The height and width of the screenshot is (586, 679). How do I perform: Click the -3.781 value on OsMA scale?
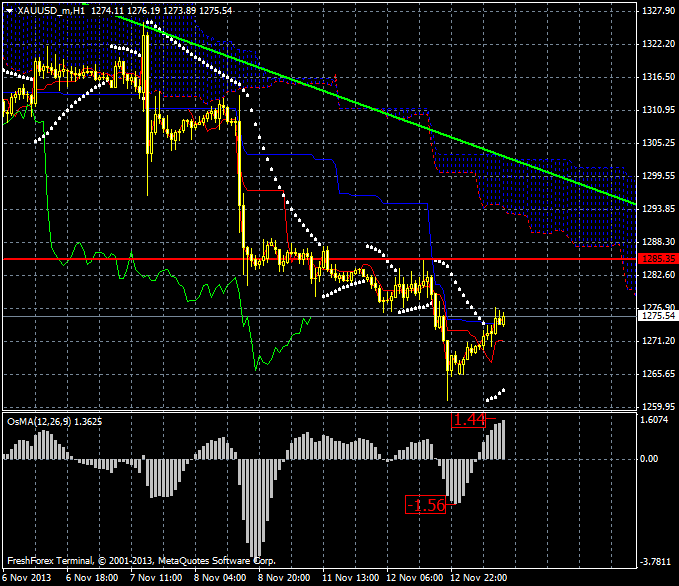point(654,561)
